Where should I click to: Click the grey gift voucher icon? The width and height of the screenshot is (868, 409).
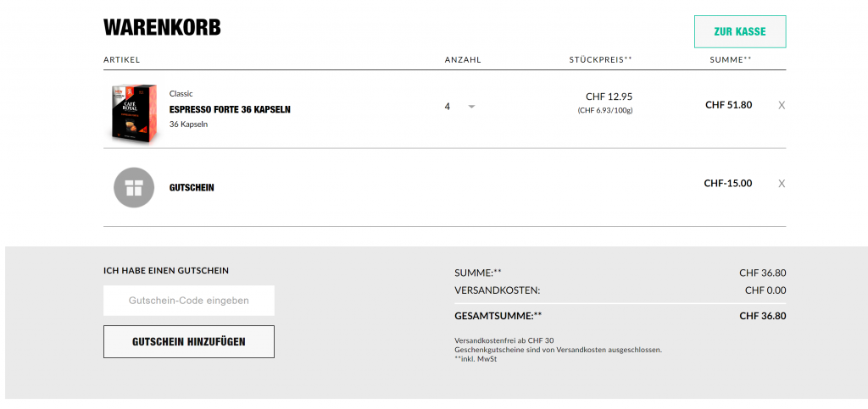click(x=134, y=187)
